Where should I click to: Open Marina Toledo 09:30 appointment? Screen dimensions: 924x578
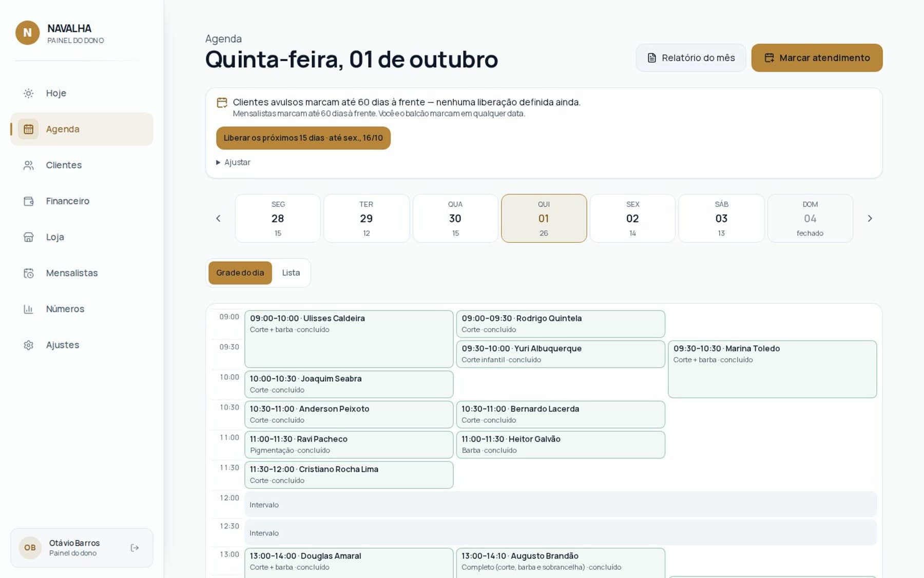pyautogui.click(x=773, y=369)
